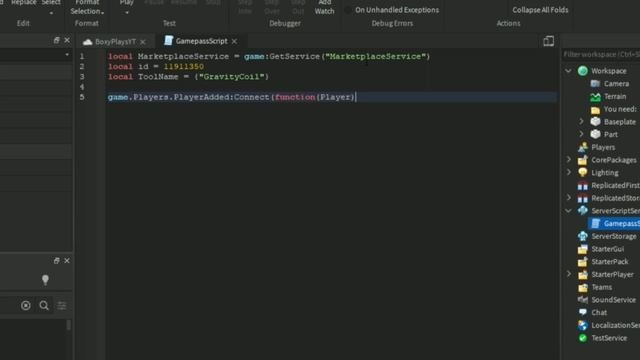Select the LocalizationService globe icon

[x=582, y=325]
